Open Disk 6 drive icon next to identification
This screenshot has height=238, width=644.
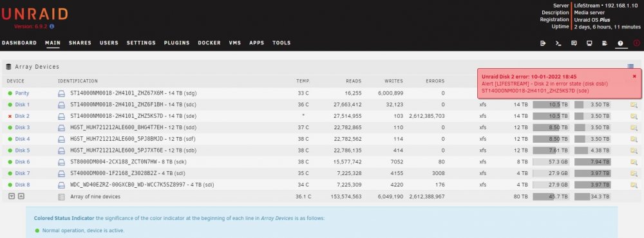point(61,162)
